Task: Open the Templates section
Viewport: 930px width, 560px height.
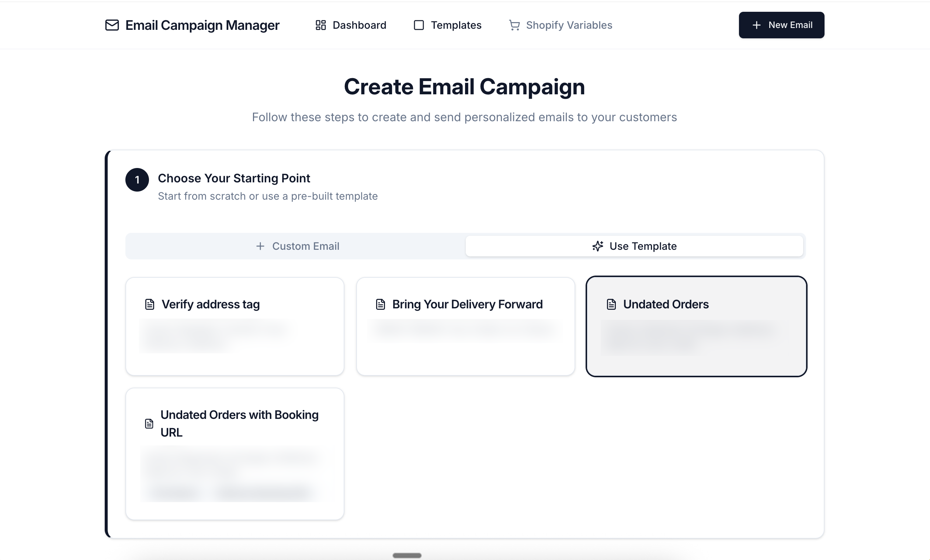Action: click(456, 25)
